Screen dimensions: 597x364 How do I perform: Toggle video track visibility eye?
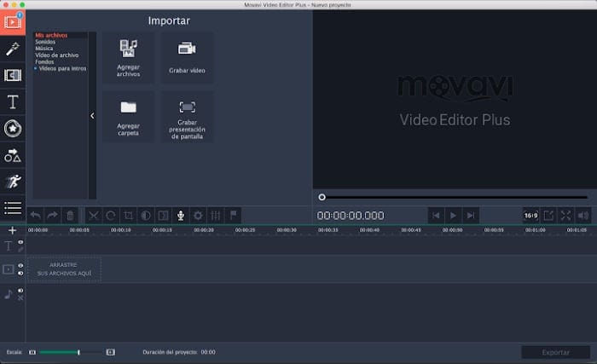tap(20, 266)
